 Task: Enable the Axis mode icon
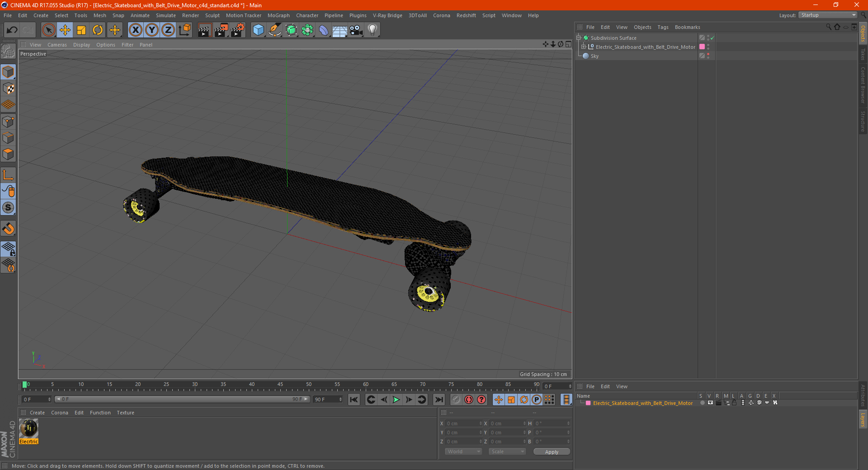pyautogui.click(x=8, y=175)
